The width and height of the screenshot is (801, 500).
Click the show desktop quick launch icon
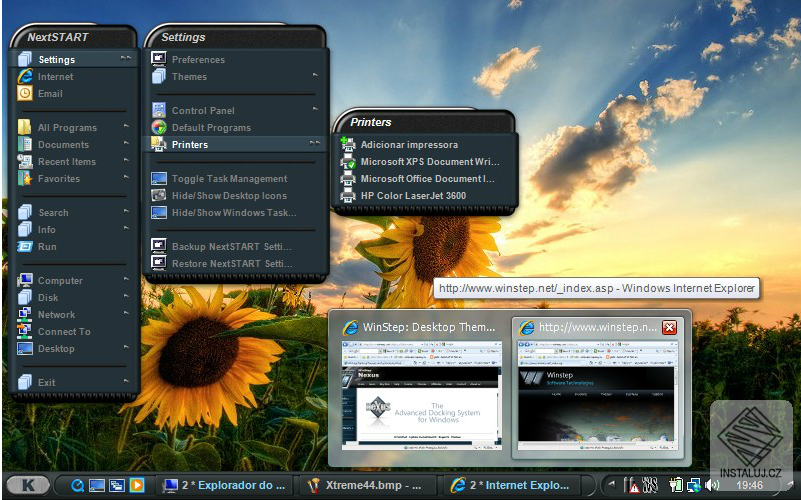[97, 485]
